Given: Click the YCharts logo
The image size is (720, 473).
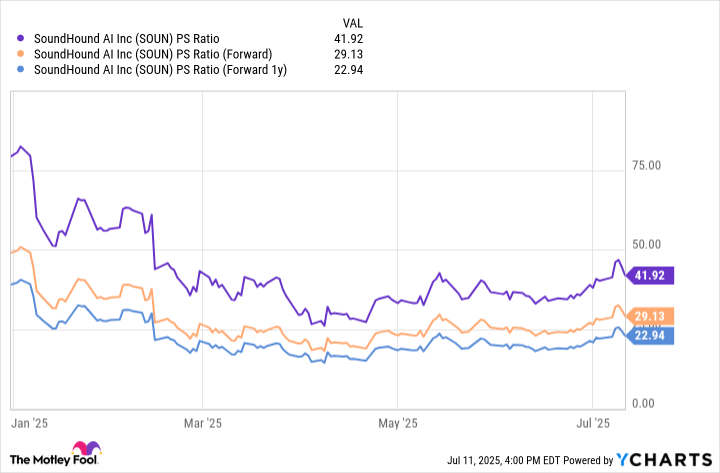Looking at the screenshot, I should click(x=664, y=460).
